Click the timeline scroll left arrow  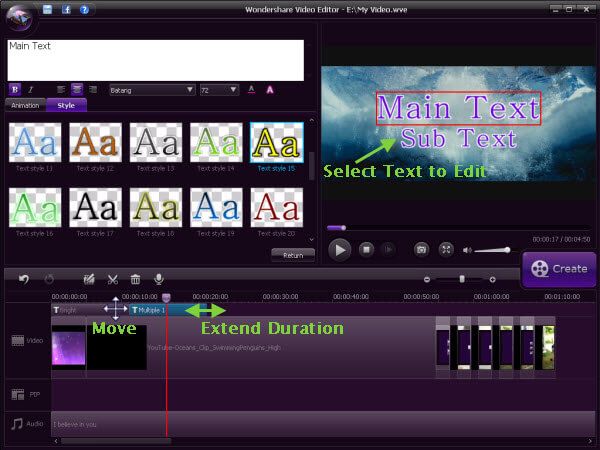tap(56, 441)
